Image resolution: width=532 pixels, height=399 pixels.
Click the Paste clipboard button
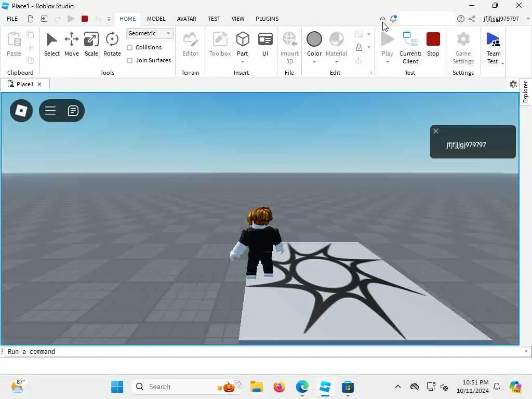14,45
